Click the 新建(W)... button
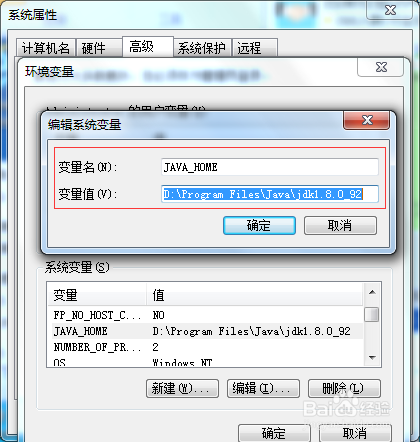 pyautogui.click(x=182, y=388)
